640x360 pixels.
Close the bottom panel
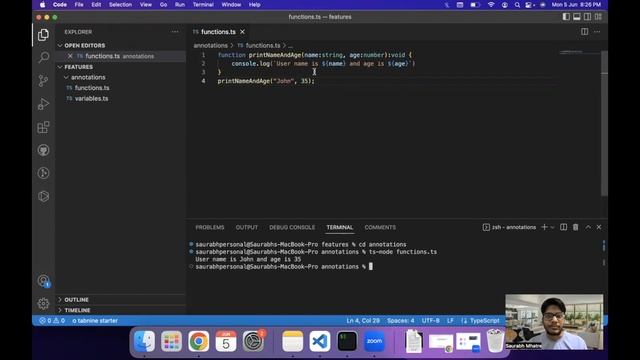tap(599, 227)
